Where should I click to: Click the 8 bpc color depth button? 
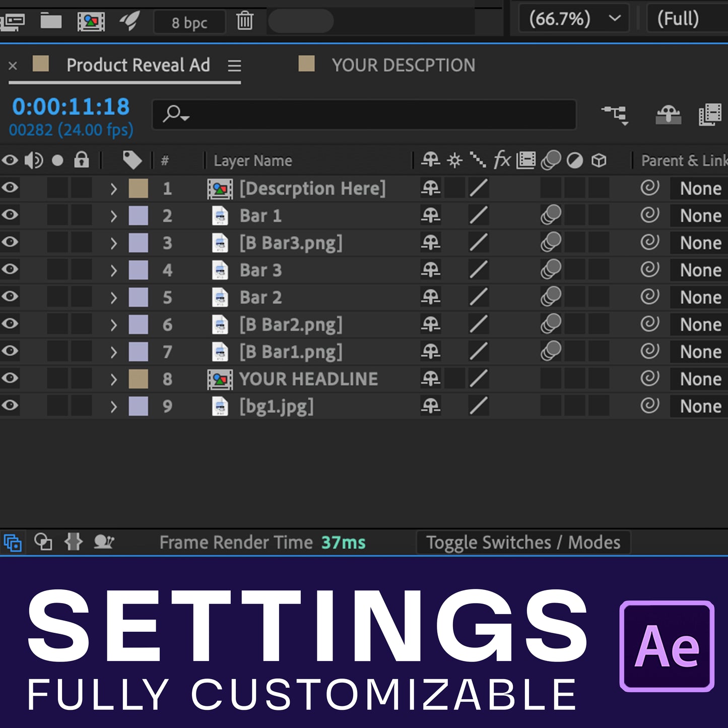tap(189, 23)
